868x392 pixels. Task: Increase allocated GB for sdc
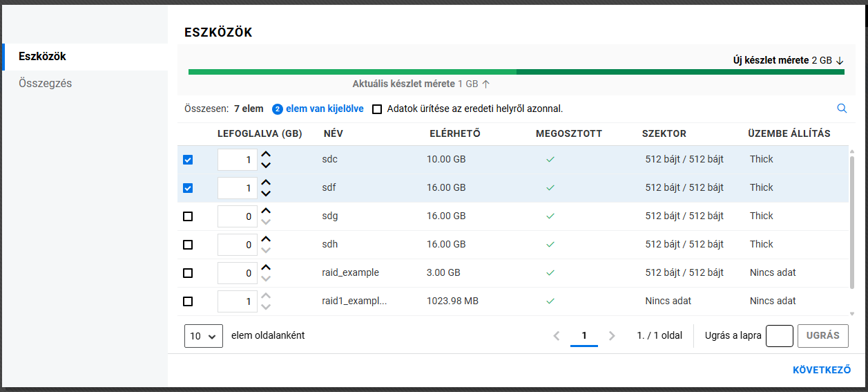266,155
